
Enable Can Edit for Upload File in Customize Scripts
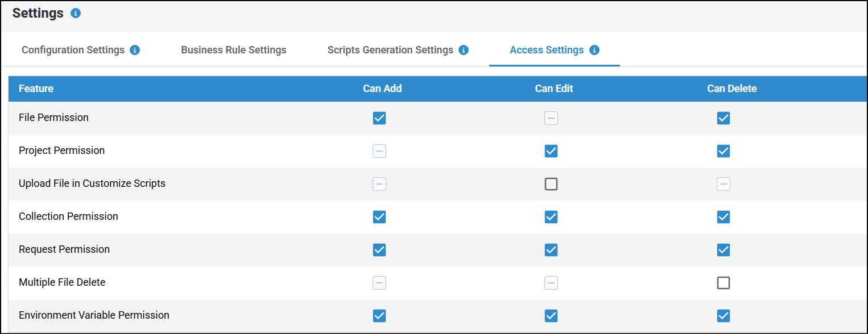(551, 184)
